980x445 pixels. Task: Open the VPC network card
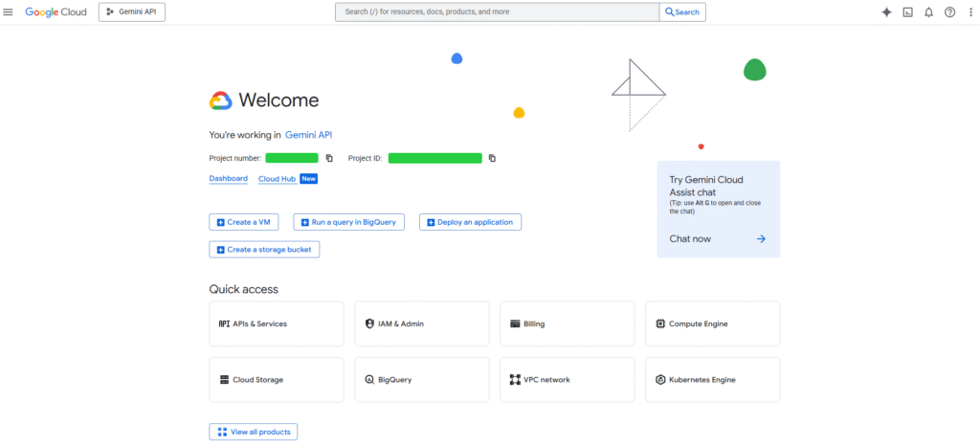tap(567, 379)
